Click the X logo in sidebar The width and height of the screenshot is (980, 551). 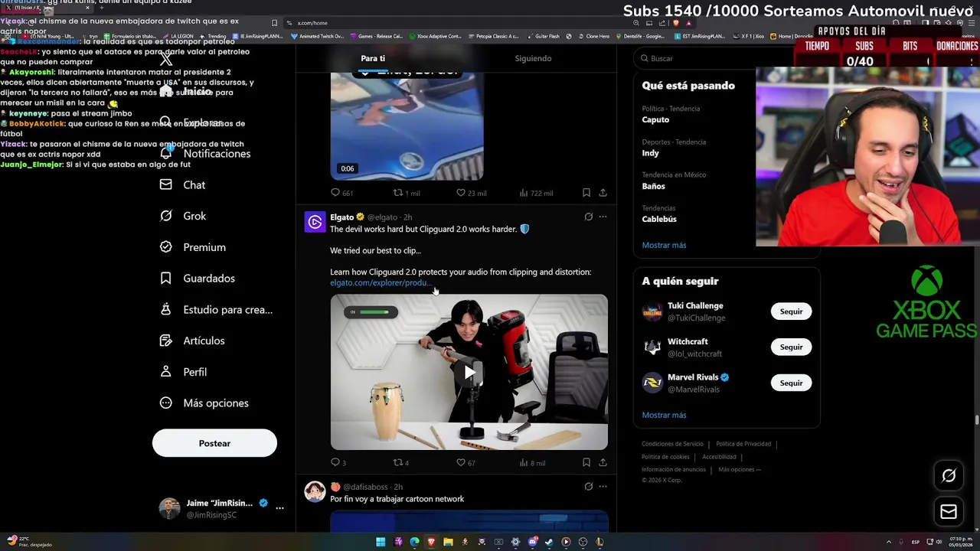[x=166, y=60]
